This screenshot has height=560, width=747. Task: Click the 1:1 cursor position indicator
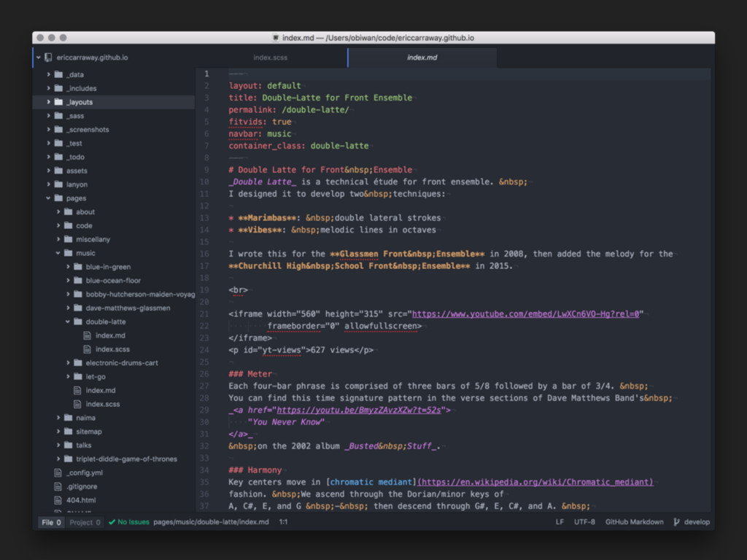coord(284,522)
